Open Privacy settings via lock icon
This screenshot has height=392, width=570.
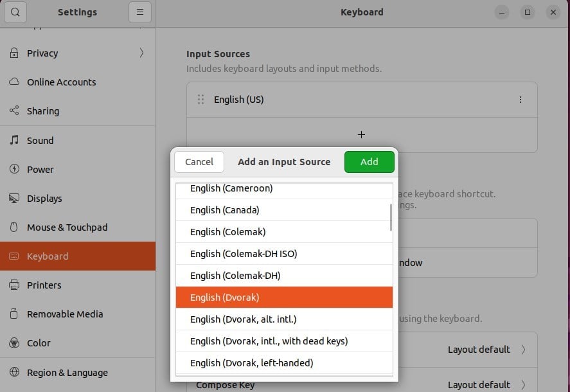point(14,53)
